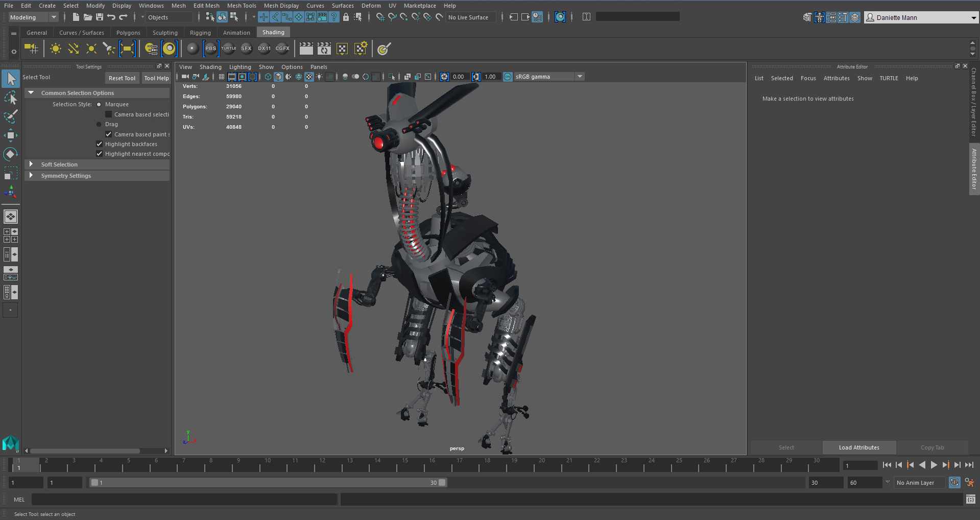Image resolution: width=980 pixels, height=520 pixels.
Task: Click the point light sun shelf icon
Action: (56, 49)
